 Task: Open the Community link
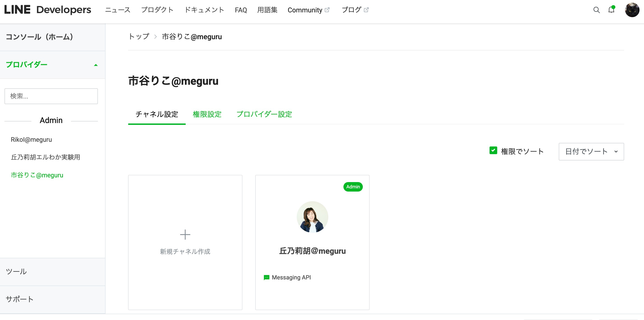[305, 10]
